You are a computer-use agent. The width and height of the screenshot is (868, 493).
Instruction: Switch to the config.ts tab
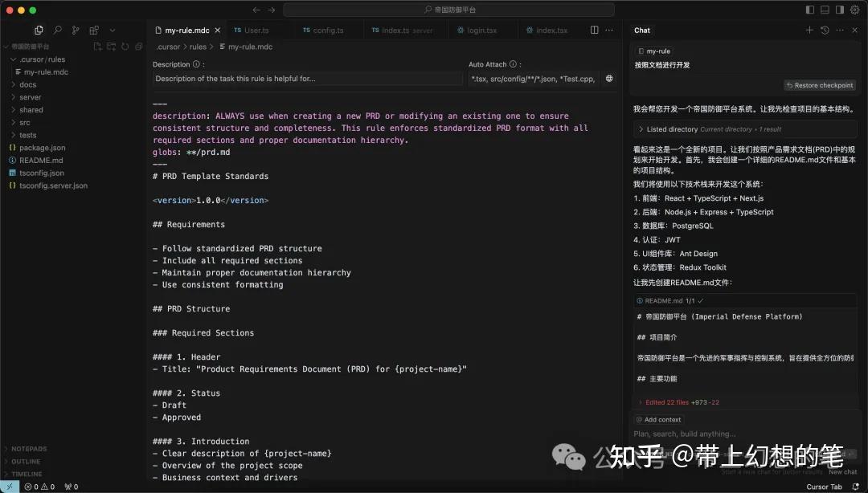(x=328, y=29)
